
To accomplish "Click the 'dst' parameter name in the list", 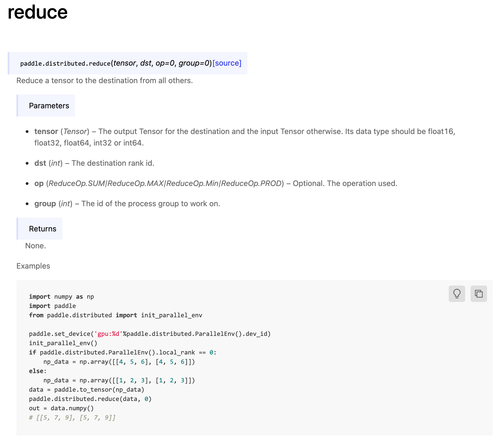I will [40, 163].
